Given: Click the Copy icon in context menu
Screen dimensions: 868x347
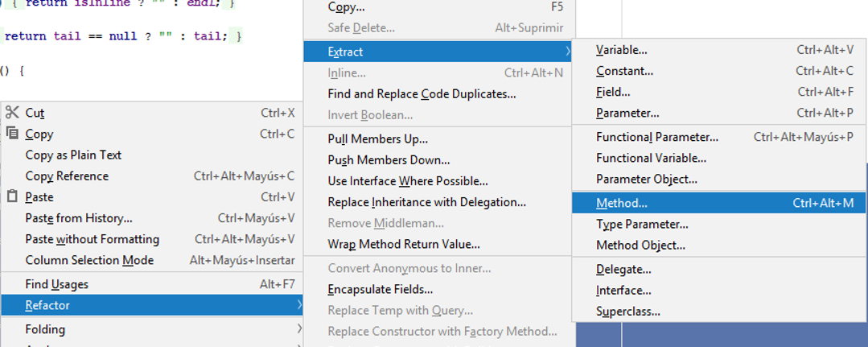Looking at the screenshot, I should click(x=12, y=134).
